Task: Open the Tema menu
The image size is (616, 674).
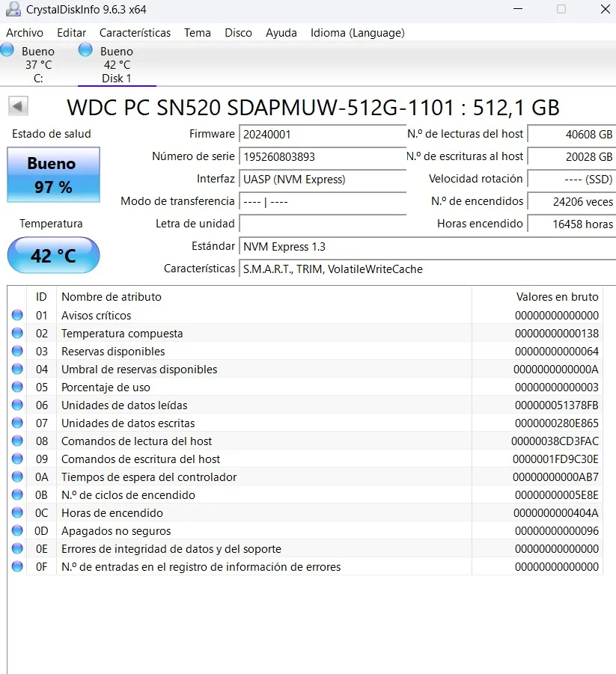Action: [x=198, y=33]
